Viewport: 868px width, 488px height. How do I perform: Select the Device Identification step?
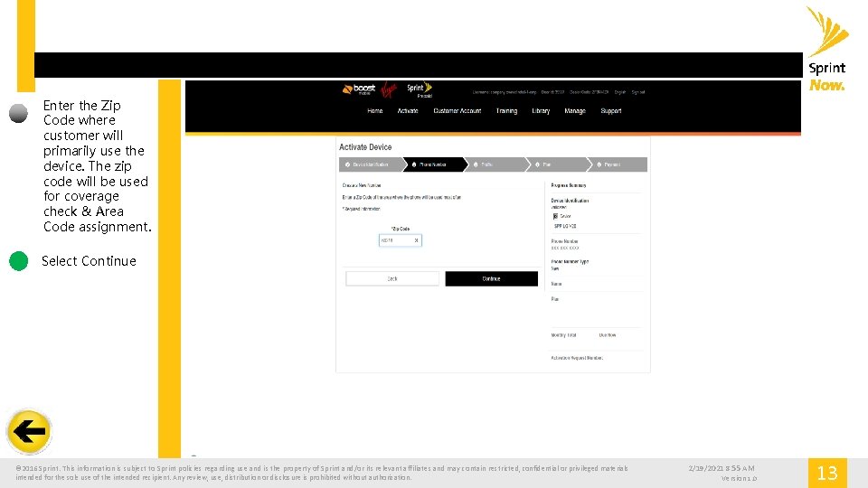pyautogui.click(x=371, y=164)
